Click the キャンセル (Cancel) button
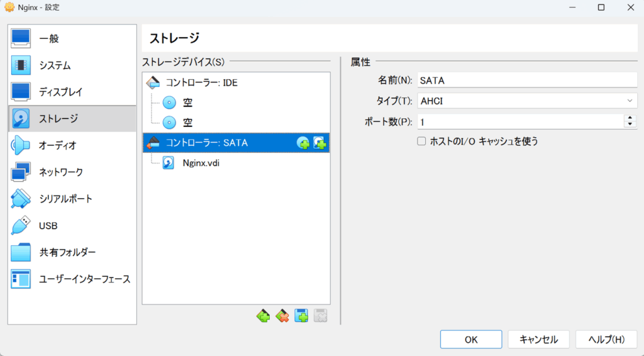 click(x=538, y=340)
